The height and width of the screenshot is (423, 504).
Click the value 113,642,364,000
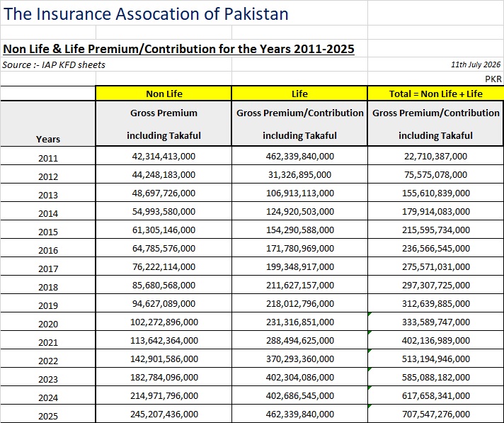(x=164, y=340)
